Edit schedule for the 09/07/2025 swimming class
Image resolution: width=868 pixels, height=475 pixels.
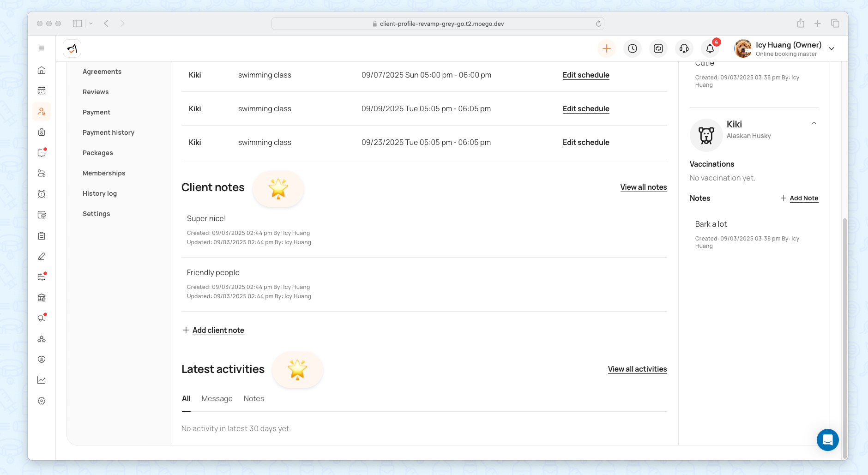pyautogui.click(x=586, y=75)
